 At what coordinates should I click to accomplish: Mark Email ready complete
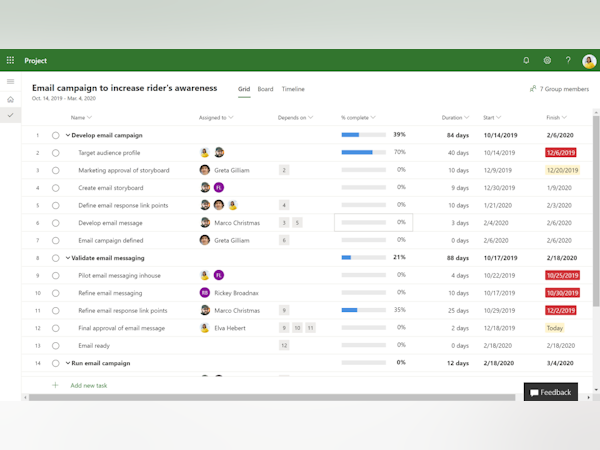(55, 346)
